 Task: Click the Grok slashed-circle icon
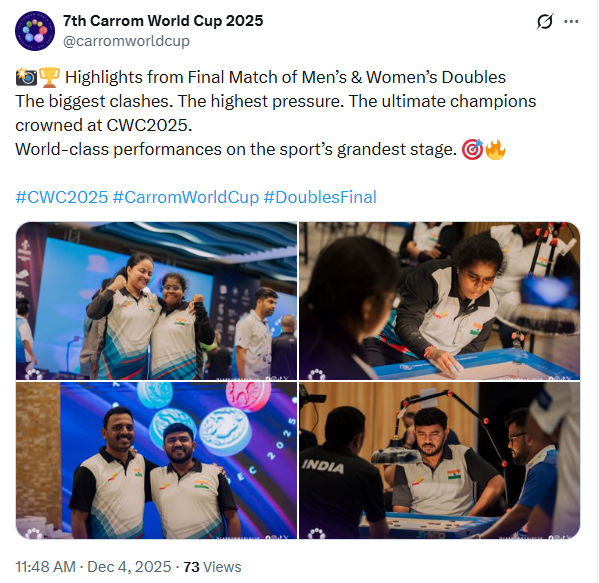pyautogui.click(x=544, y=21)
